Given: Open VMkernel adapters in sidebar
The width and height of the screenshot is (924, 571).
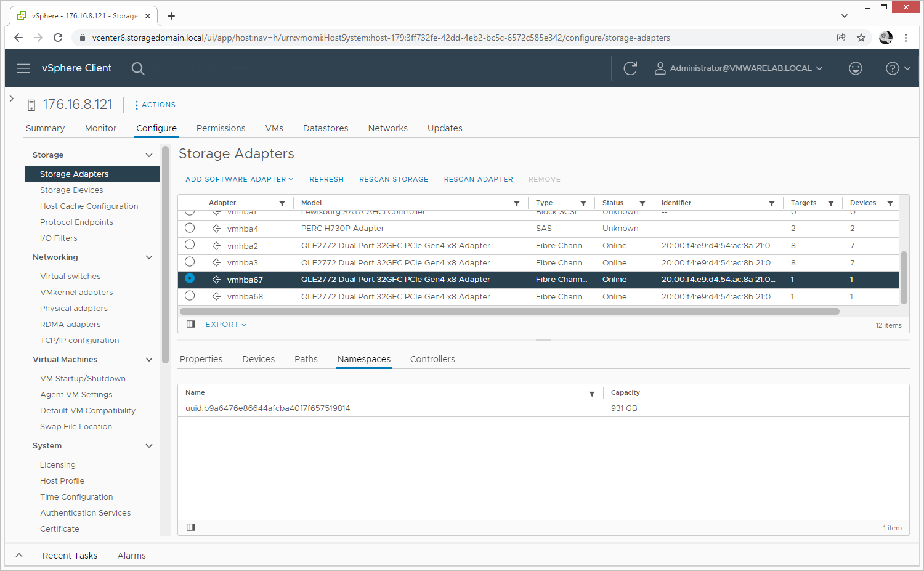Looking at the screenshot, I should coord(76,293).
